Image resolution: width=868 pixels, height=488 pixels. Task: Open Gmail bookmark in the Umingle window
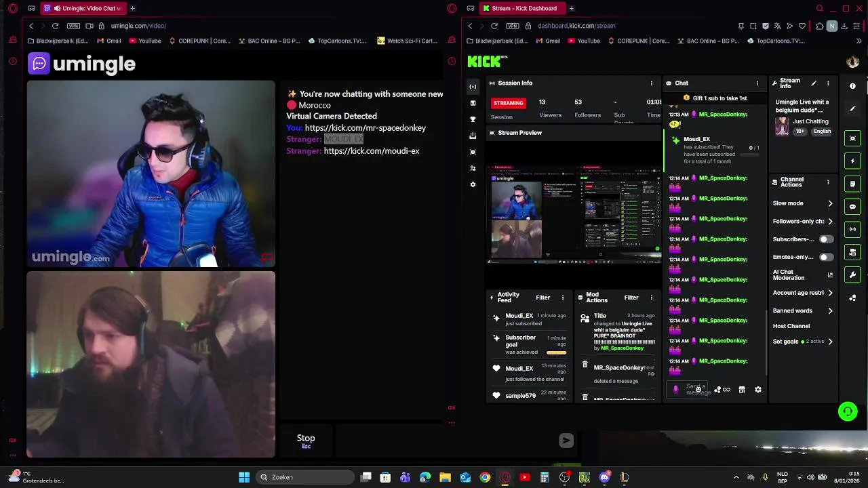[108, 41]
